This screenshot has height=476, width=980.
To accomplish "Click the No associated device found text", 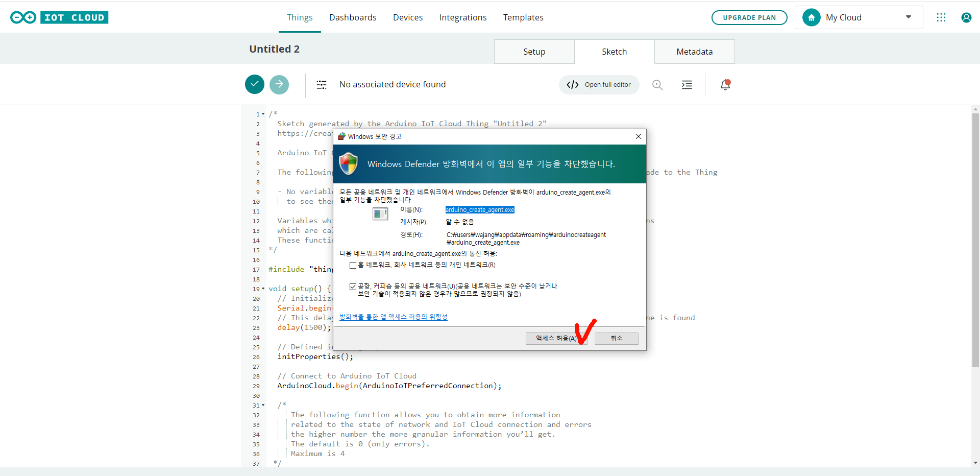I will [x=393, y=84].
